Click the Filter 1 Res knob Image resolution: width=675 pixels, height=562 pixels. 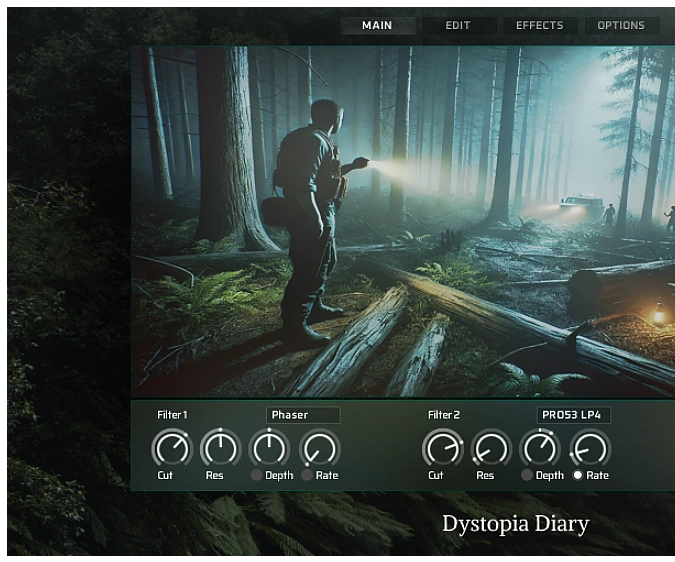pyautogui.click(x=219, y=448)
